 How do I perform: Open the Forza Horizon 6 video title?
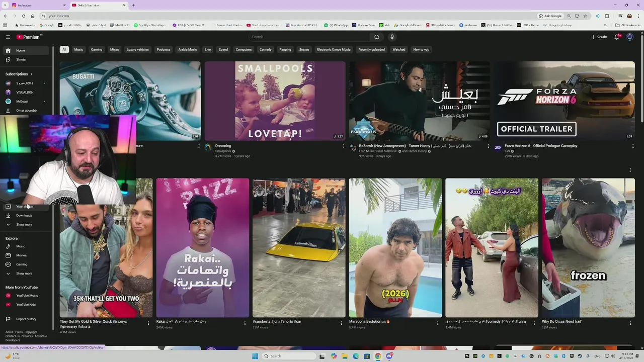click(x=541, y=146)
